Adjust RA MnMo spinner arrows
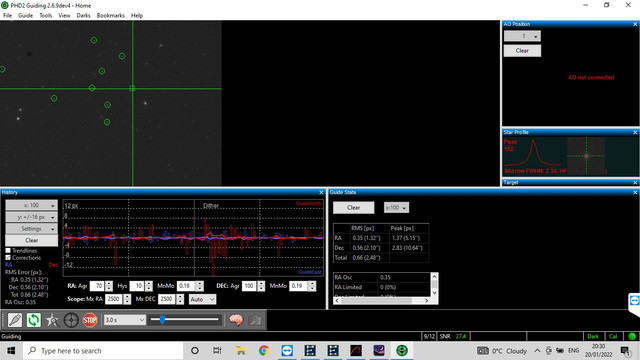This screenshot has height=360, width=640. (x=200, y=286)
